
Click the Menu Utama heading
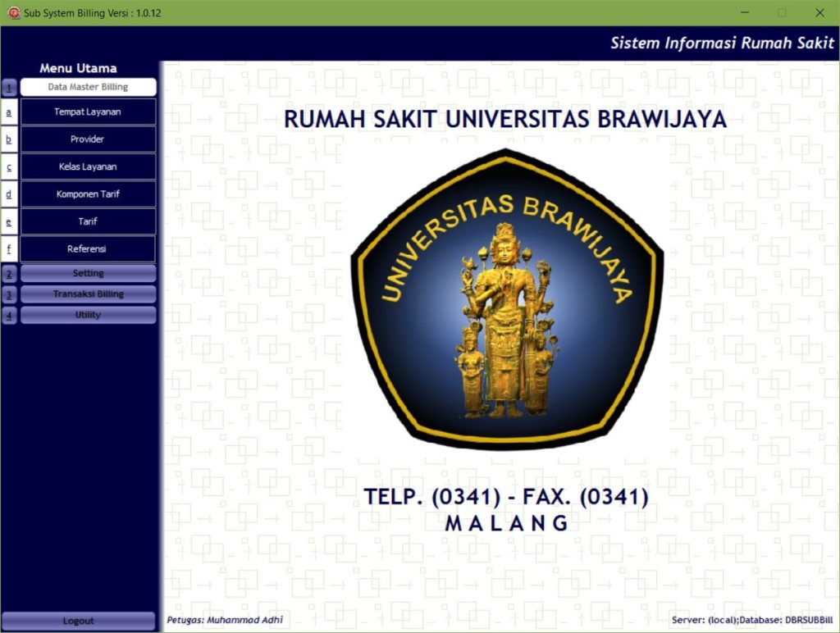(x=78, y=68)
